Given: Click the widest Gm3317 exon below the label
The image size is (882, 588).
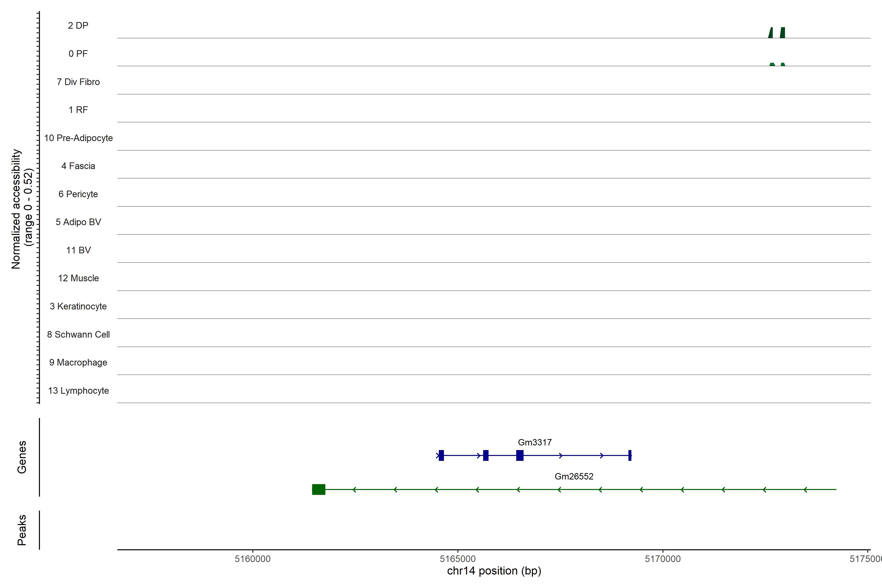Looking at the screenshot, I should point(519,455).
